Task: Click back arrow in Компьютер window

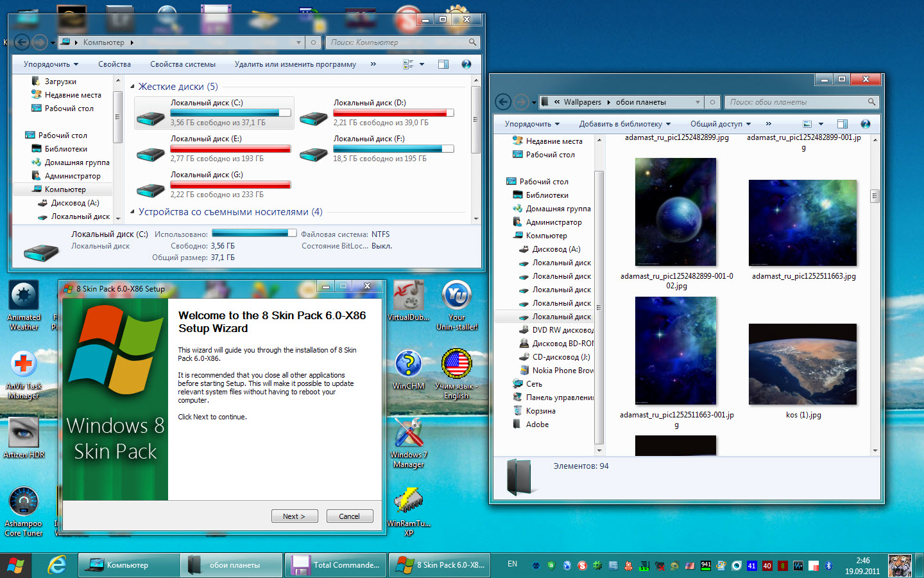Action: [22, 42]
